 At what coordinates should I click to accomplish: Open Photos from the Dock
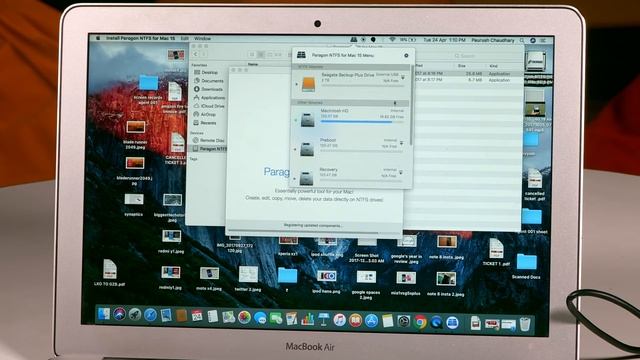click(244, 318)
